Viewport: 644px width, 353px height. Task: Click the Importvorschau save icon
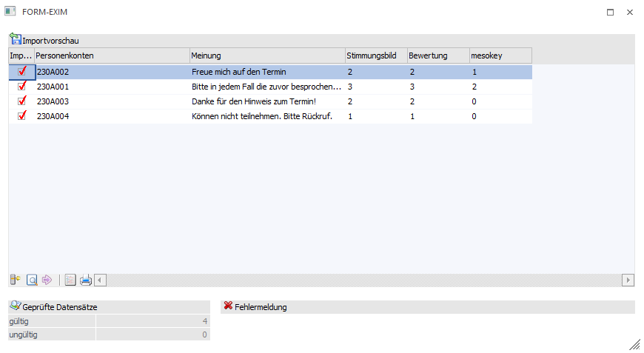point(16,39)
